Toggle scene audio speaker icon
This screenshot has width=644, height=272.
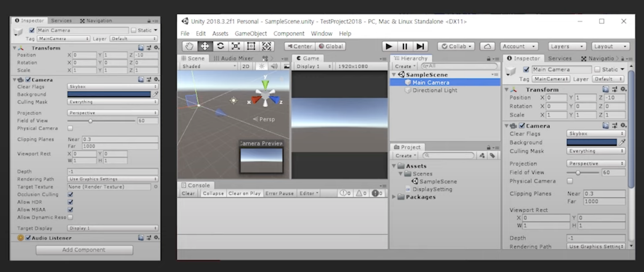pyautogui.click(x=274, y=66)
